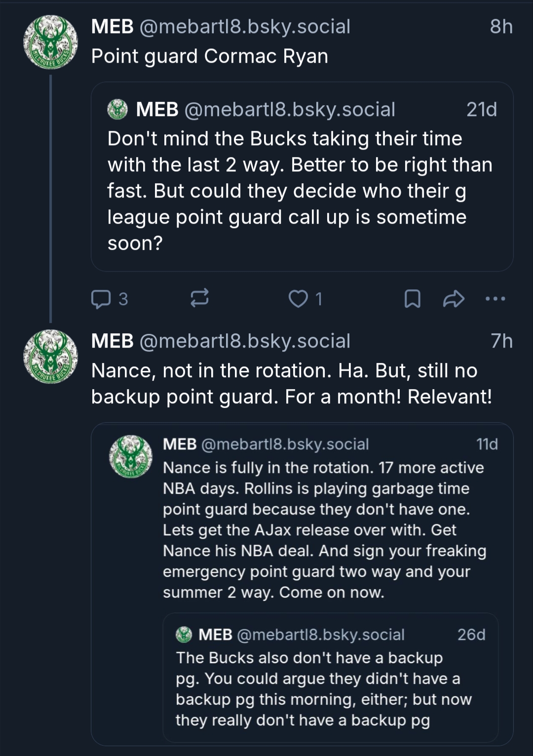Open MEB avatar on 8h post
The image size is (533, 756).
point(50,42)
